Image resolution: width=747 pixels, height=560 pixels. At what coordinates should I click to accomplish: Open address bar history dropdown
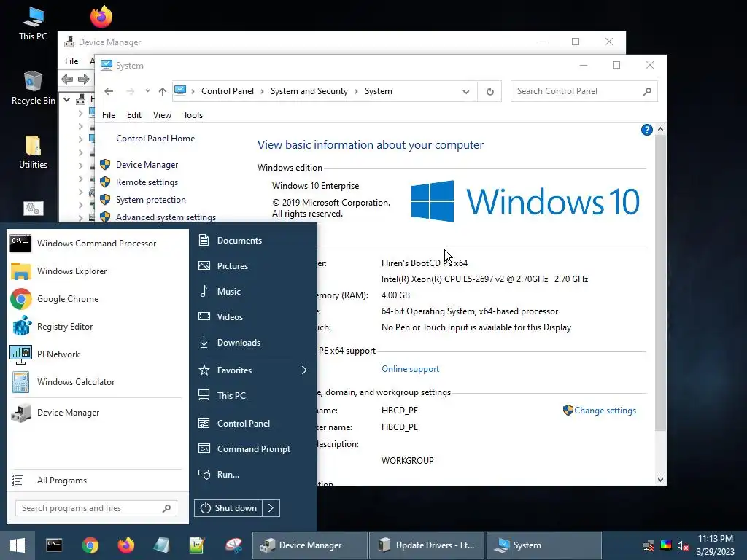[466, 91]
